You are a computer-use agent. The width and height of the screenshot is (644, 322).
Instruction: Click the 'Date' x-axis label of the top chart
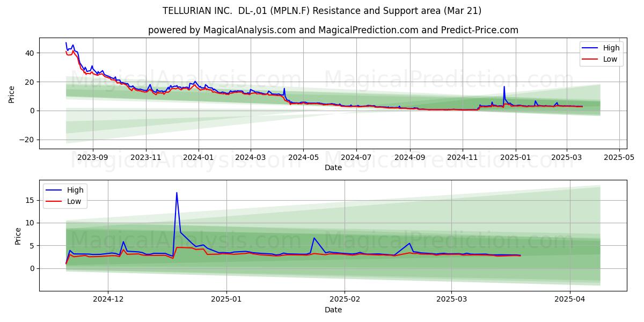pos(333,167)
